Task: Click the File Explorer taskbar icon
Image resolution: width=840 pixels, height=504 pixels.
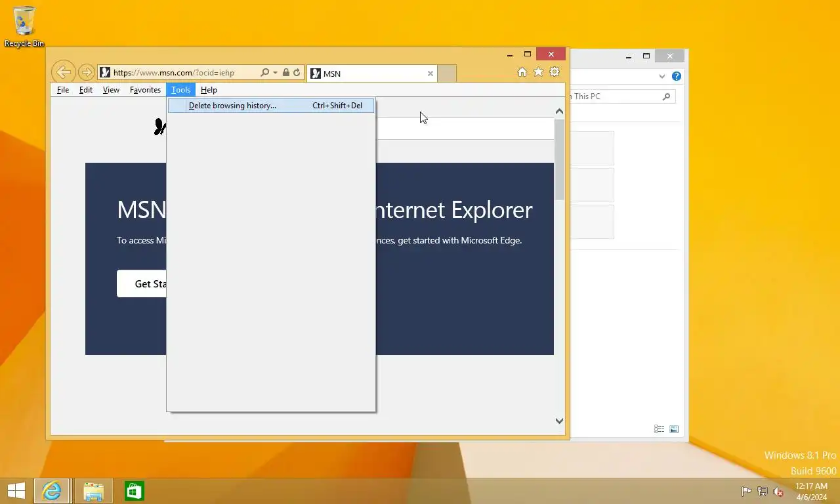Action: pos(94,491)
